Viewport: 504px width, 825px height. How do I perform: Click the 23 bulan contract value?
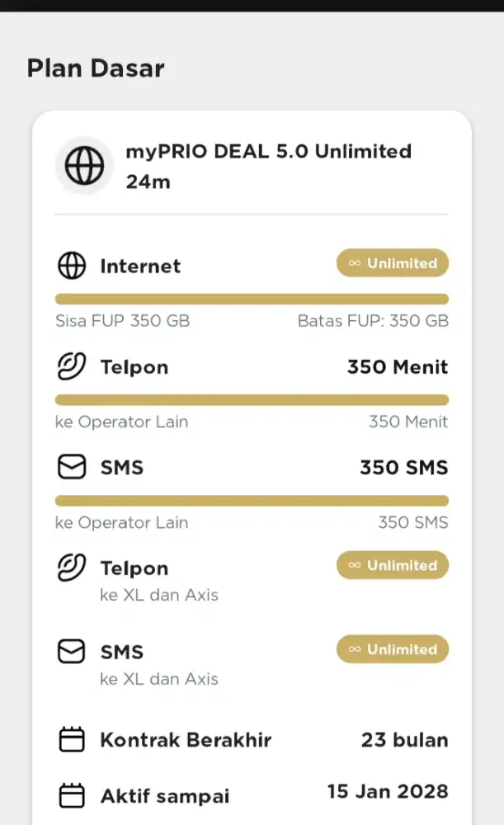pyautogui.click(x=405, y=739)
